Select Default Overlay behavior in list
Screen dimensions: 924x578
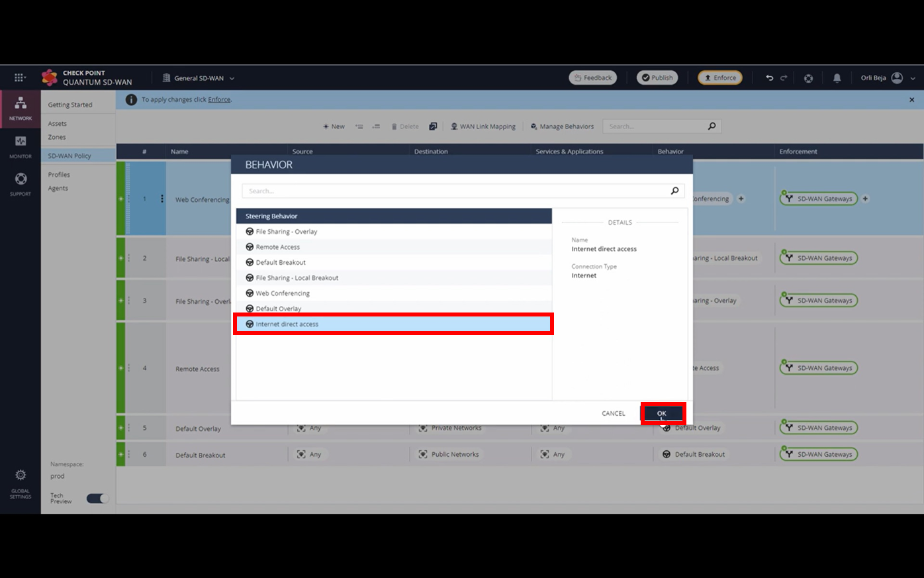pyautogui.click(x=394, y=309)
